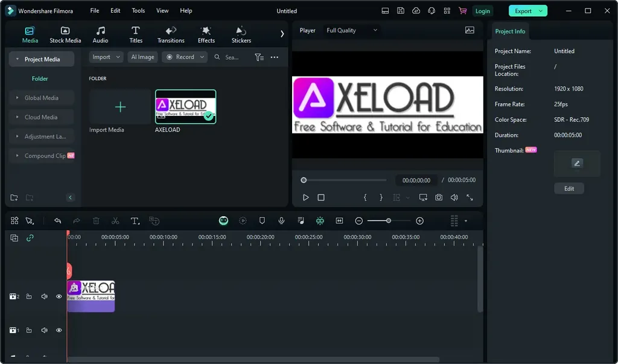Select the Project Info tab
This screenshot has width=618, height=364.
[x=510, y=31]
